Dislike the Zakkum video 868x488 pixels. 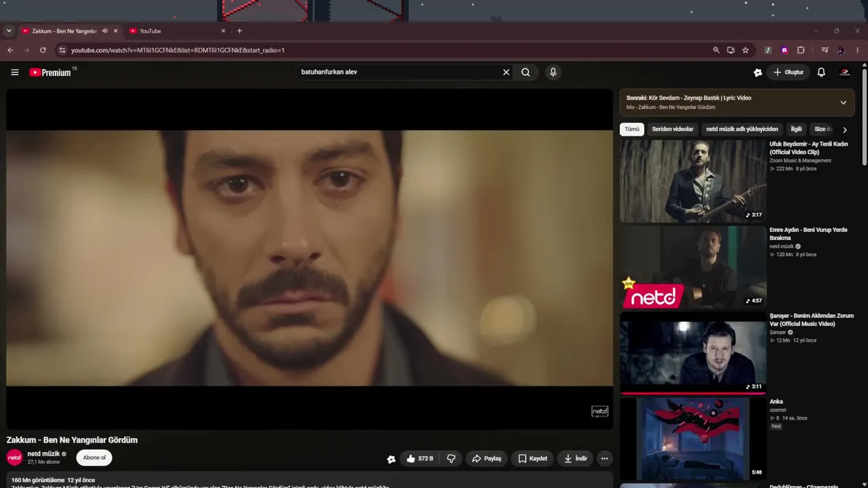451,459
